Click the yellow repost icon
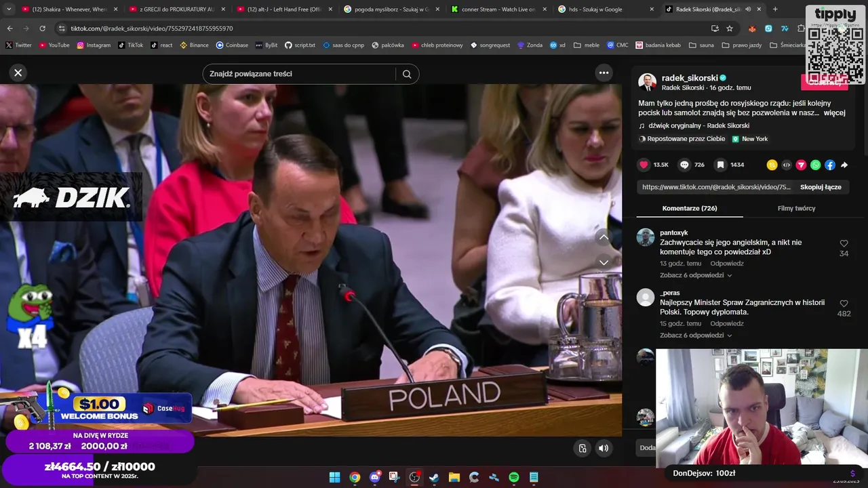Viewport: 868px width, 488px height. pyautogui.click(x=772, y=165)
